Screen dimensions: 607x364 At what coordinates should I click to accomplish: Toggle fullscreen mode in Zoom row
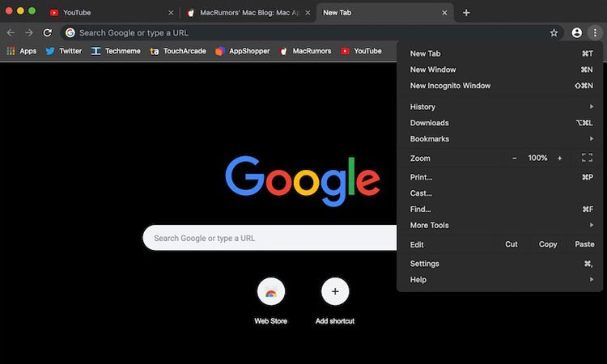[x=587, y=158]
